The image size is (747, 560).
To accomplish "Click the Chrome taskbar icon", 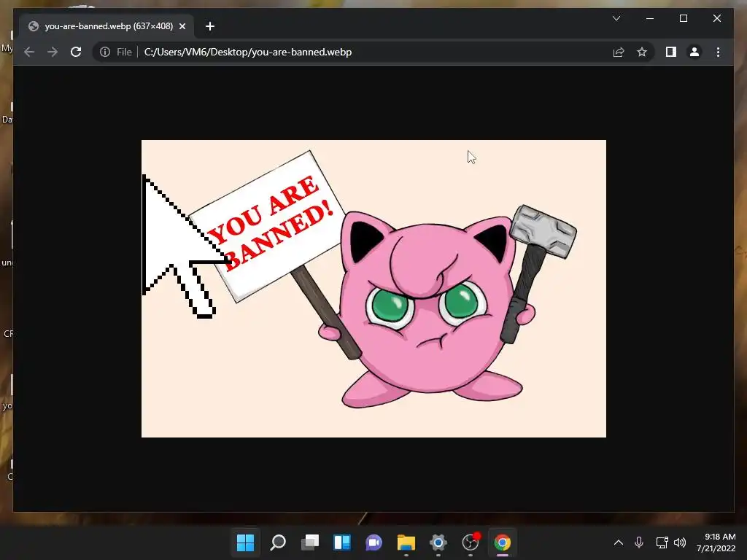I will point(503,542).
